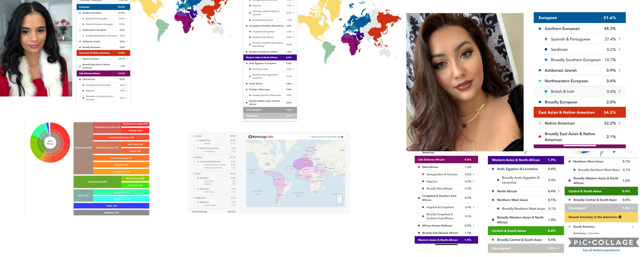Select the European 55.0% header
This screenshot has height=257, width=644.
103,7
